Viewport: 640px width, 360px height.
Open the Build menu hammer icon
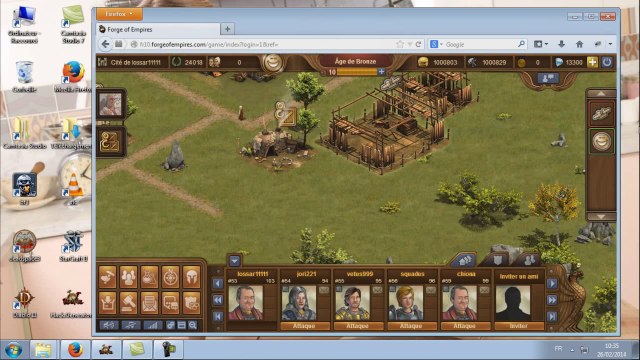click(x=107, y=277)
